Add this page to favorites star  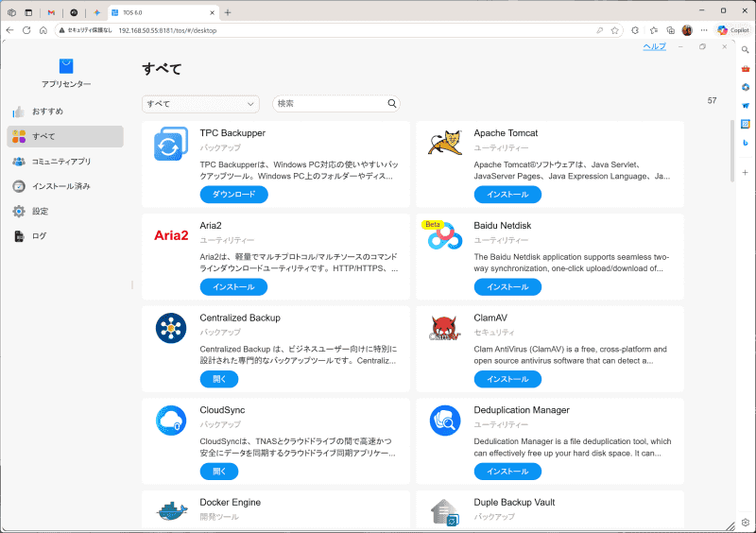click(615, 30)
